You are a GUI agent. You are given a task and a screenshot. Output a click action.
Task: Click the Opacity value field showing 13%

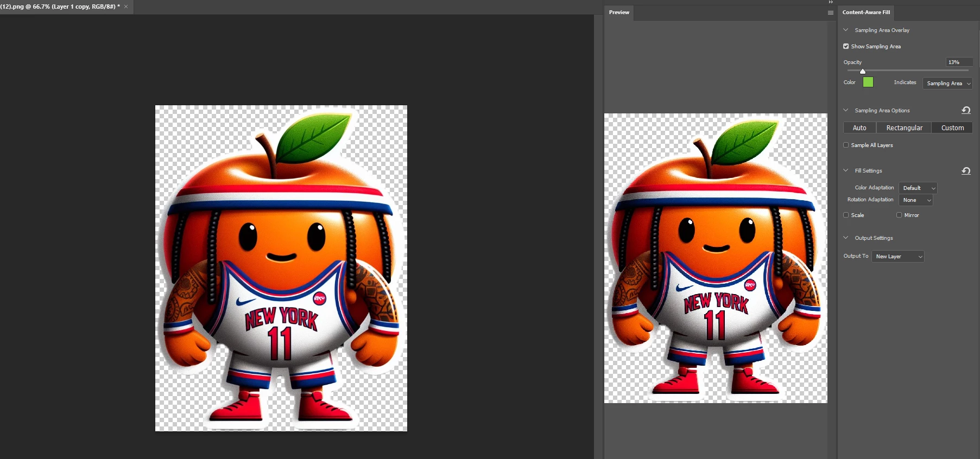coord(959,62)
